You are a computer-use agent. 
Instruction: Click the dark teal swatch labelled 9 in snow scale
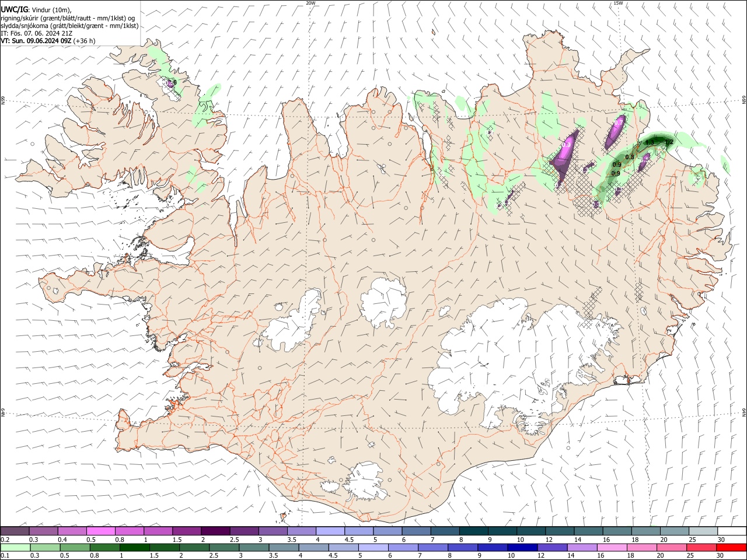click(x=502, y=531)
